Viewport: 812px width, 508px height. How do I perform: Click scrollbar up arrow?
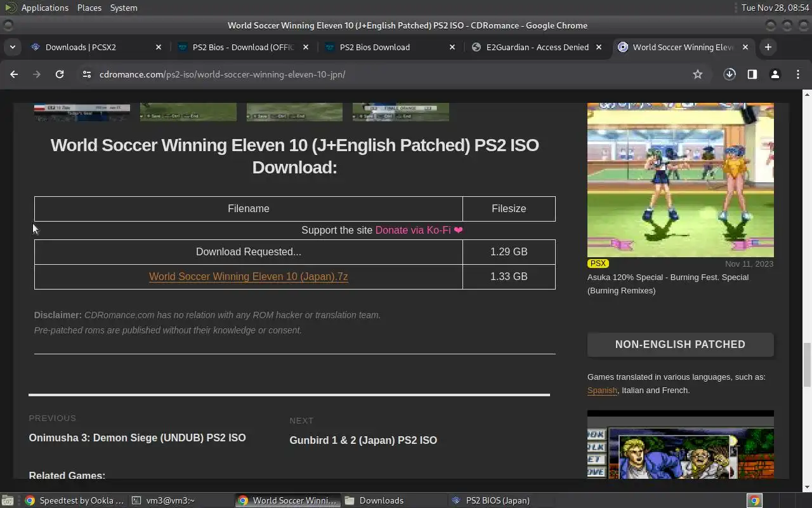[x=807, y=95]
